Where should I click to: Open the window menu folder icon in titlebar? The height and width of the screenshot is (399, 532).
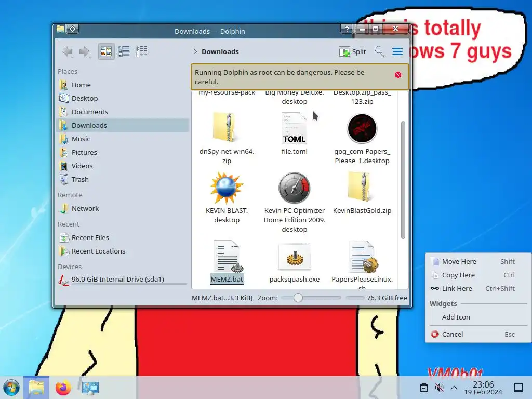coord(60,29)
